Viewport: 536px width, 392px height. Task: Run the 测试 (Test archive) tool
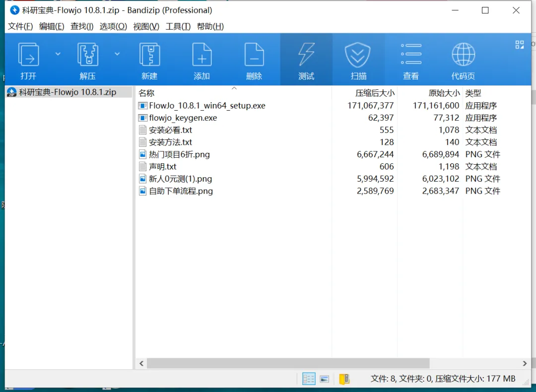[x=306, y=60]
